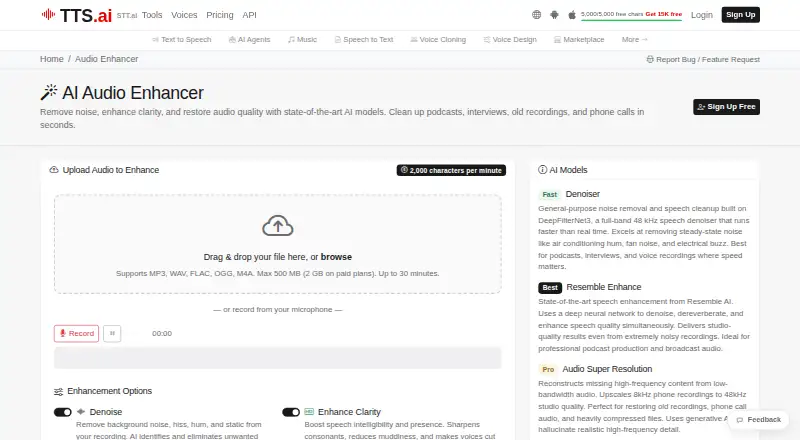
Task: Click the Android app icon
Action: point(554,15)
